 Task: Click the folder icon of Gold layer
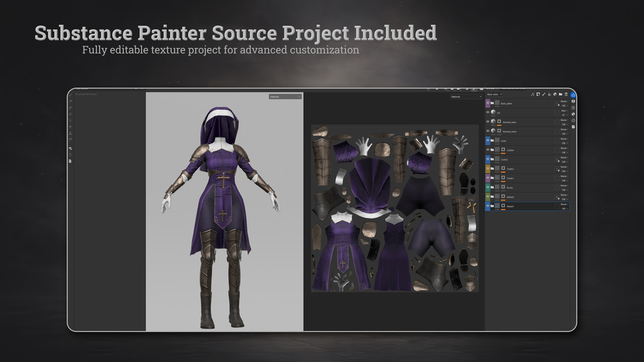point(492,141)
